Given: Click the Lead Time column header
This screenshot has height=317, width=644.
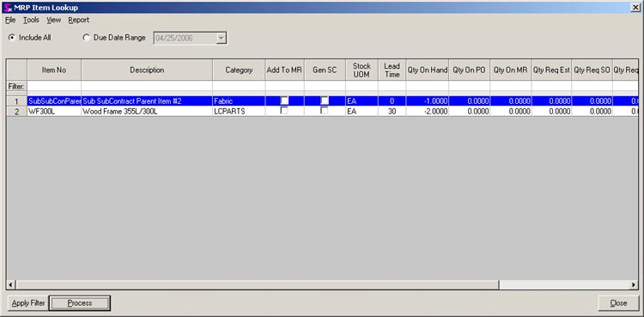Looking at the screenshot, I should click(392, 70).
